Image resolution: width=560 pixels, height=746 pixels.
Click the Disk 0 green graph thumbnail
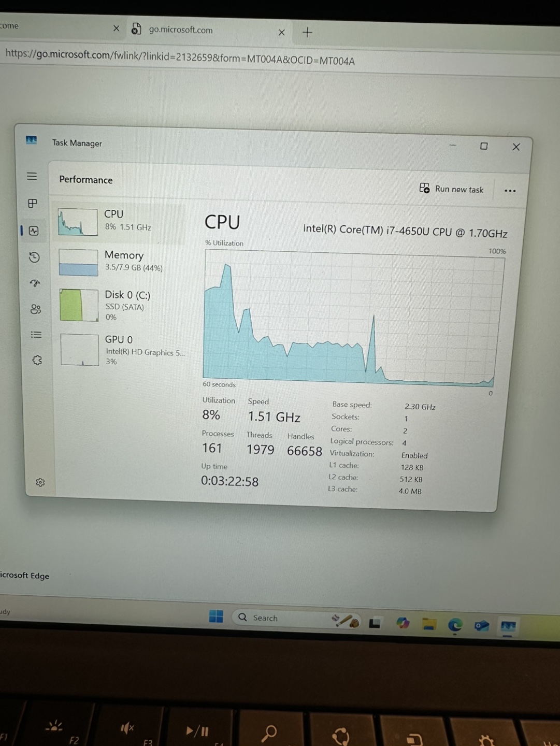coord(79,305)
